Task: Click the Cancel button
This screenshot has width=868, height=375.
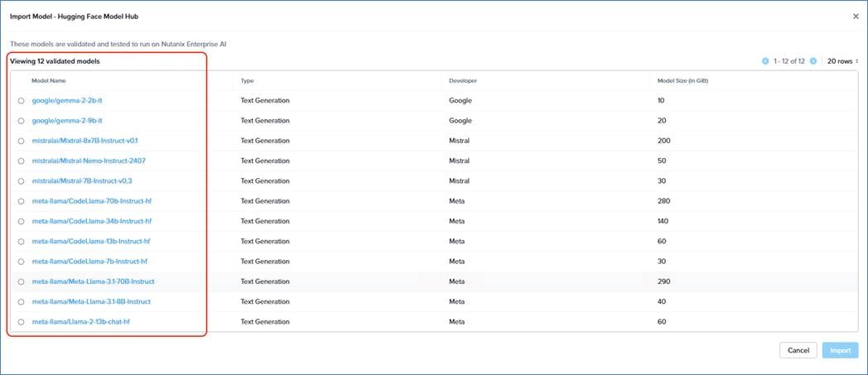Action: (x=798, y=350)
